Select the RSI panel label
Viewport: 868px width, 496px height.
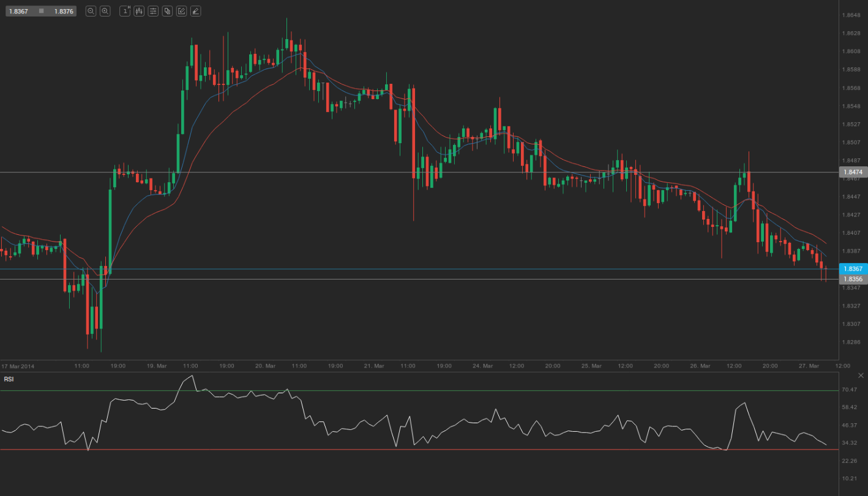click(9, 379)
